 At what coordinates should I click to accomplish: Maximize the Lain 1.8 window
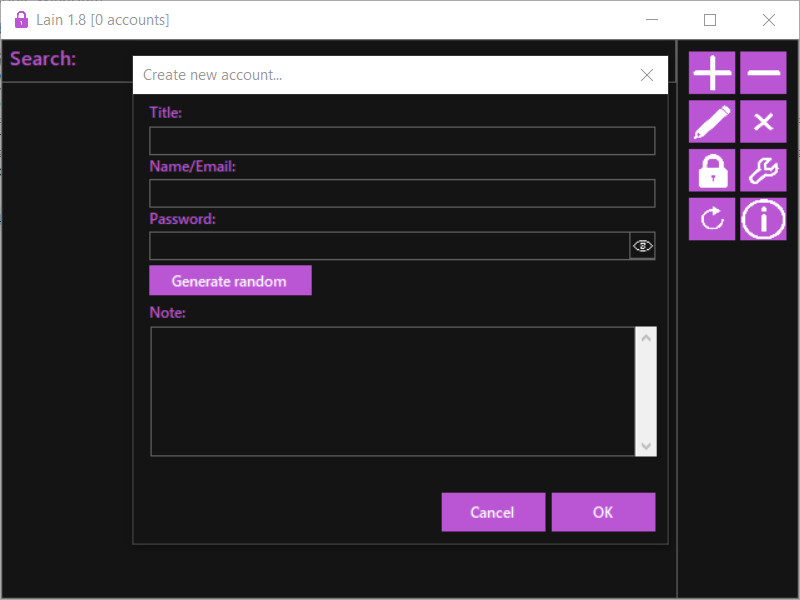tap(710, 20)
